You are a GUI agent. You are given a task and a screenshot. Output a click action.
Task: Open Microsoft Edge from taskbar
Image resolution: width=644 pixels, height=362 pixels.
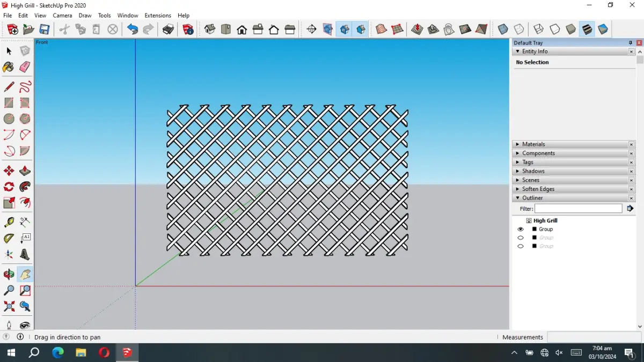(57, 352)
